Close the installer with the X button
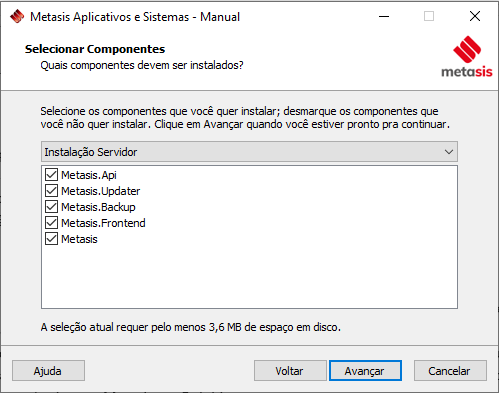 (475, 16)
